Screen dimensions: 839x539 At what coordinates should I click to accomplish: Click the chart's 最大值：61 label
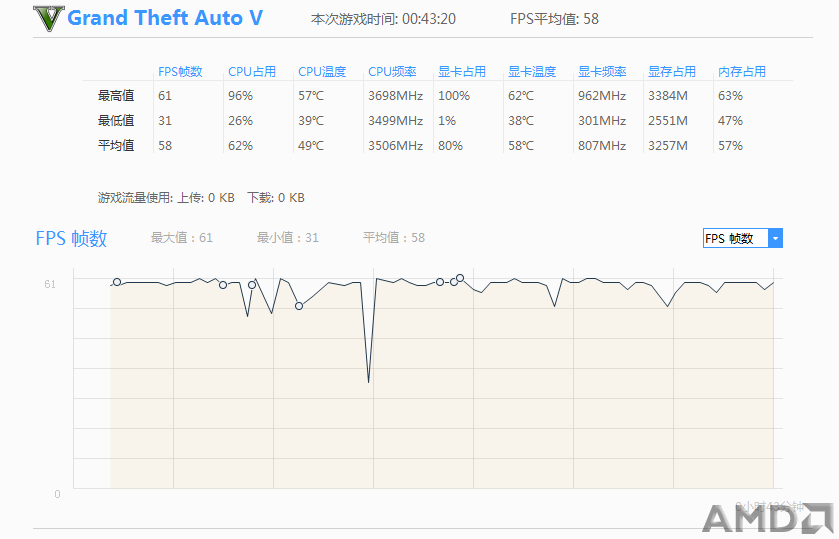(x=182, y=238)
